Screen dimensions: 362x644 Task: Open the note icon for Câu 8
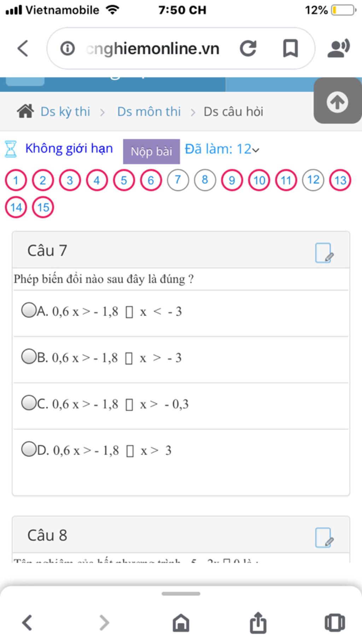[324, 537]
